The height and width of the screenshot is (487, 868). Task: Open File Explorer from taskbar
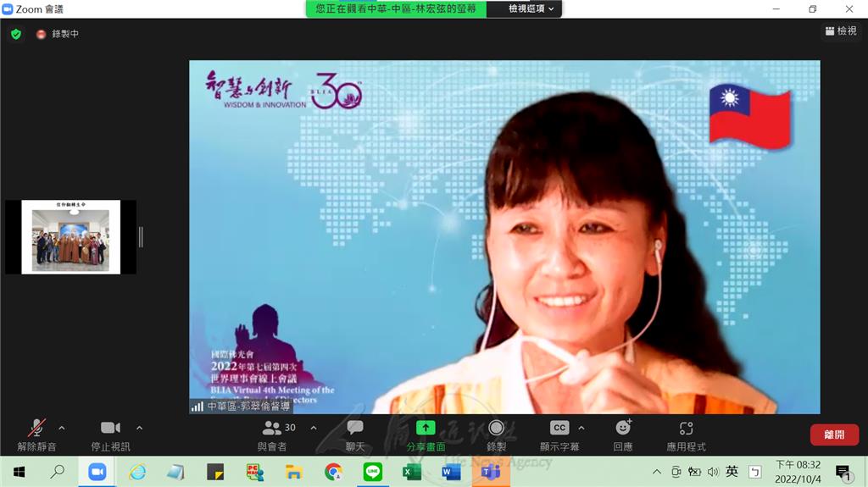[x=293, y=472]
